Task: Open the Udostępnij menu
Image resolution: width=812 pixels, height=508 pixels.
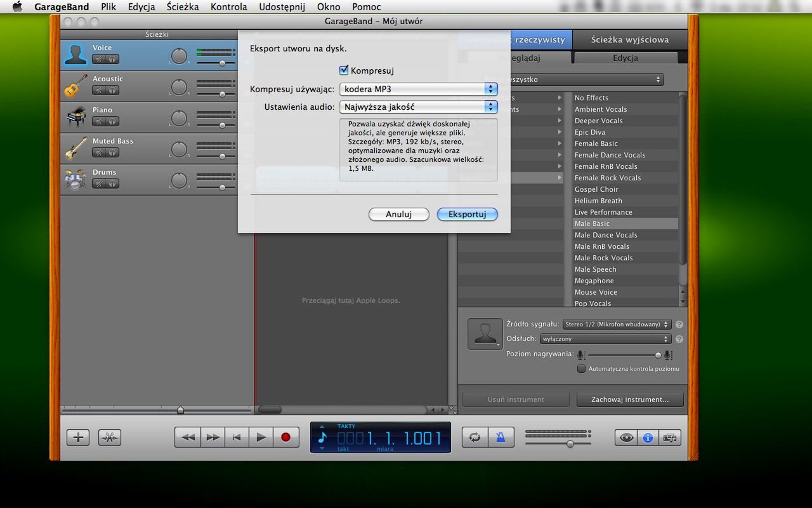Action: 282,7
